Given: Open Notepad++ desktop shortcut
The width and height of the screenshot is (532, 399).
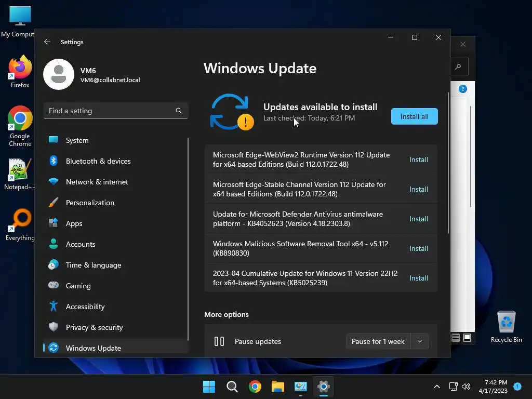Looking at the screenshot, I should tap(19, 174).
